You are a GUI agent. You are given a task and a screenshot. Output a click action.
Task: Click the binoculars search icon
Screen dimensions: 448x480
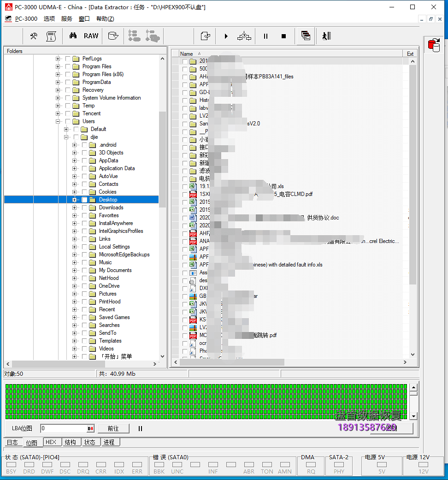pyautogui.click(x=73, y=36)
